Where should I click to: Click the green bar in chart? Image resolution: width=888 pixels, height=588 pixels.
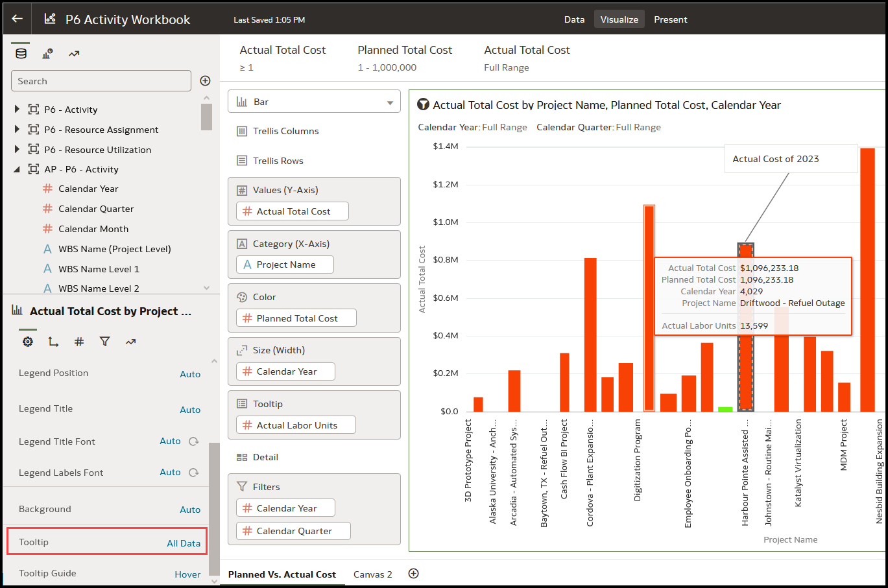[725, 409]
